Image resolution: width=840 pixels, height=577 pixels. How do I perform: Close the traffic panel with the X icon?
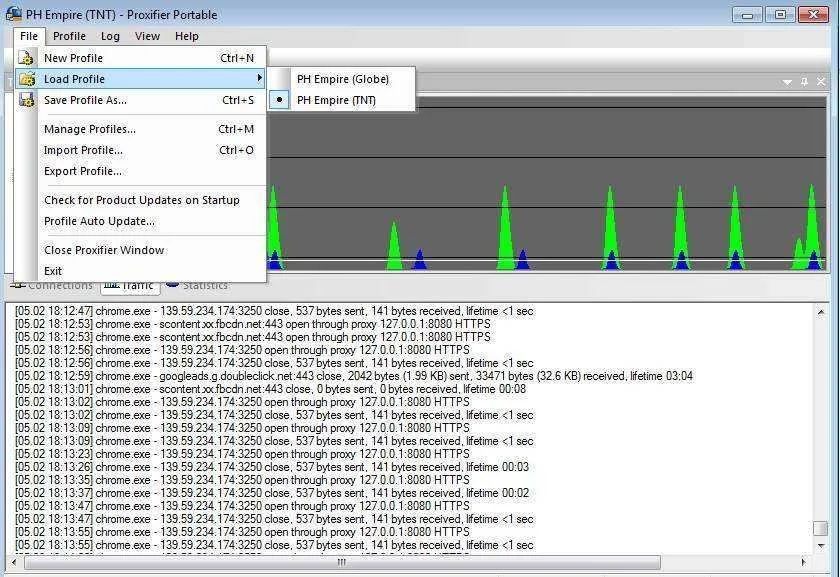tap(821, 81)
